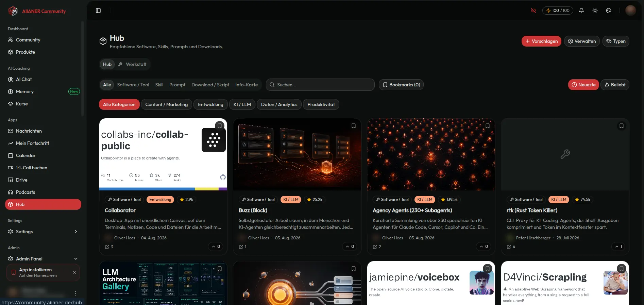The image size is (644, 305).
Task: Select Hub in sidebar
Action: (43, 204)
